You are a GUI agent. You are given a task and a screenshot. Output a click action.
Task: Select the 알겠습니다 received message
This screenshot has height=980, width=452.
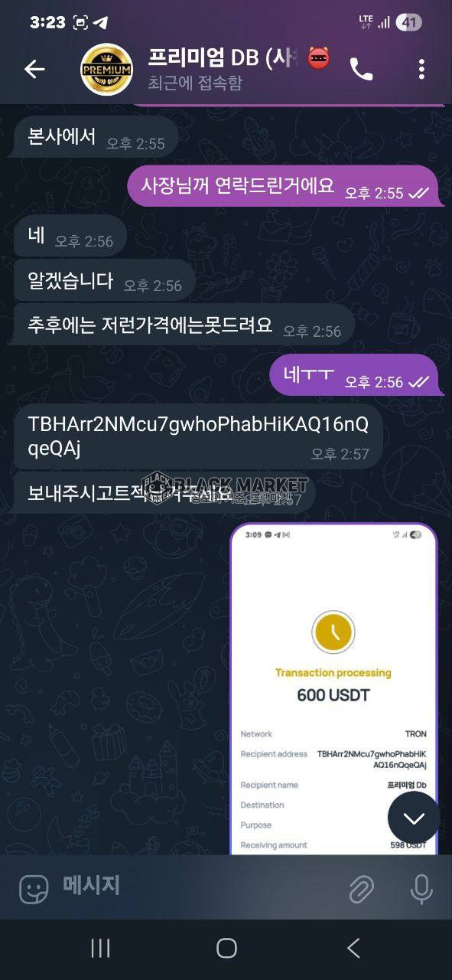(x=105, y=280)
